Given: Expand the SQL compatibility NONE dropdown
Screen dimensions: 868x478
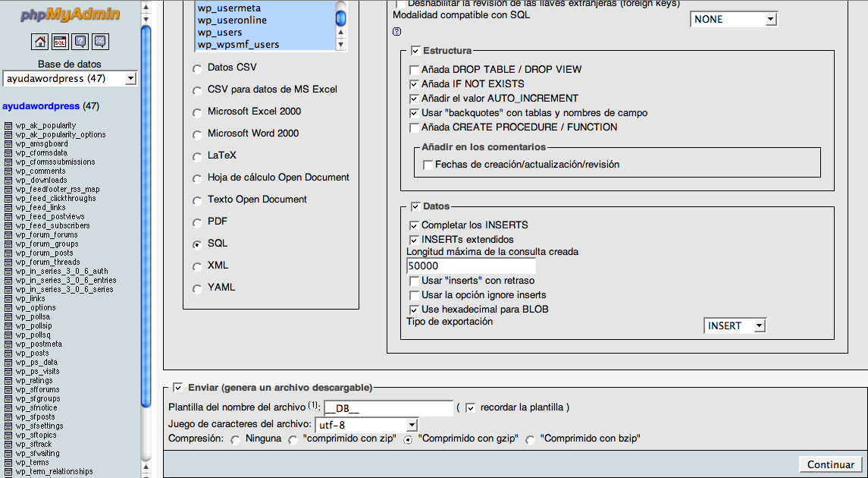Looking at the screenshot, I should coord(734,20).
